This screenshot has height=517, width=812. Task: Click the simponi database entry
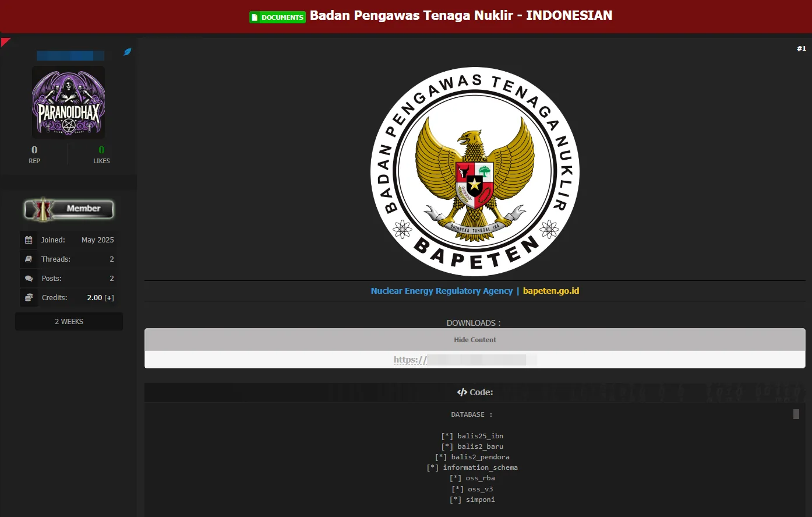point(472,500)
